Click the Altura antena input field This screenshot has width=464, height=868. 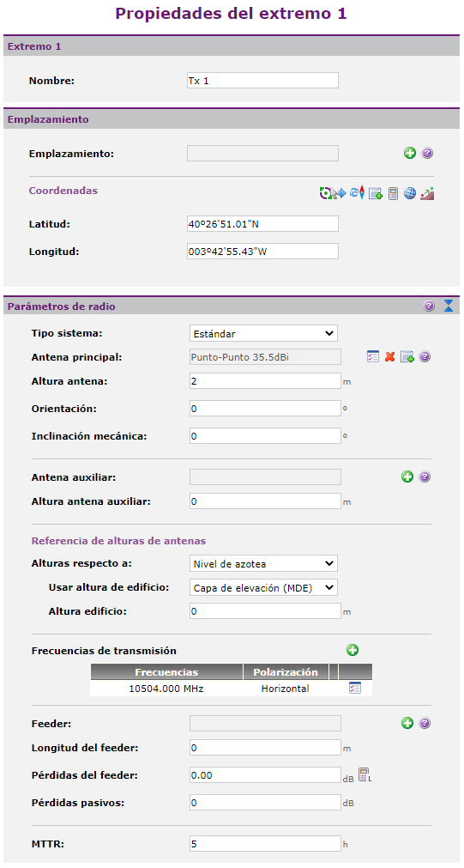click(266, 381)
